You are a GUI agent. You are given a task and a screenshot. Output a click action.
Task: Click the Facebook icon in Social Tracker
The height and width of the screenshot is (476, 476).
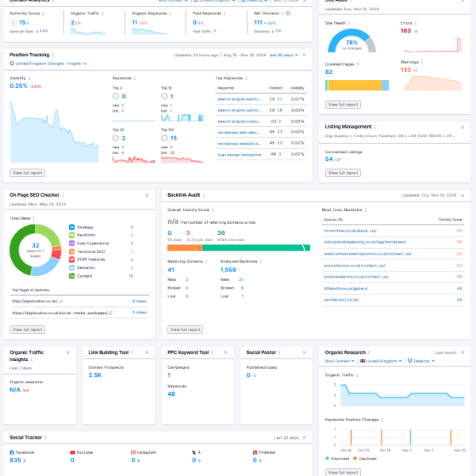pyautogui.click(x=12, y=452)
